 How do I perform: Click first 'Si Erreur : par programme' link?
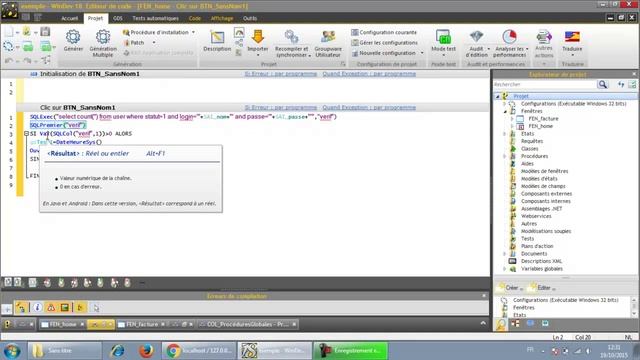click(281, 74)
